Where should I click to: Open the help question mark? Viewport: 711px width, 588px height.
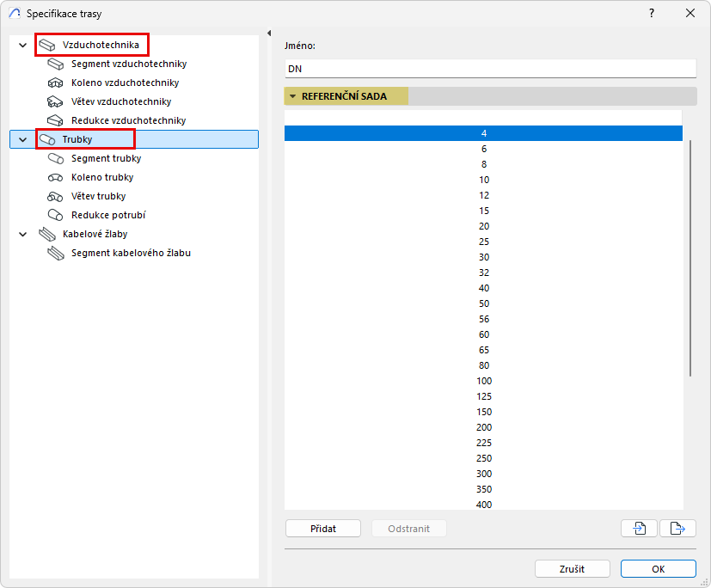point(652,13)
